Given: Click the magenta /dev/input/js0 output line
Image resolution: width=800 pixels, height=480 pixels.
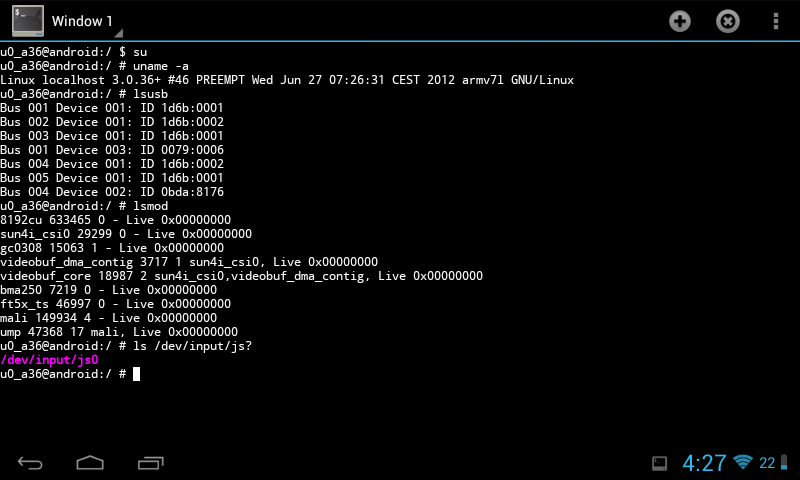Looking at the screenshot, I should (x=49, y=360).
